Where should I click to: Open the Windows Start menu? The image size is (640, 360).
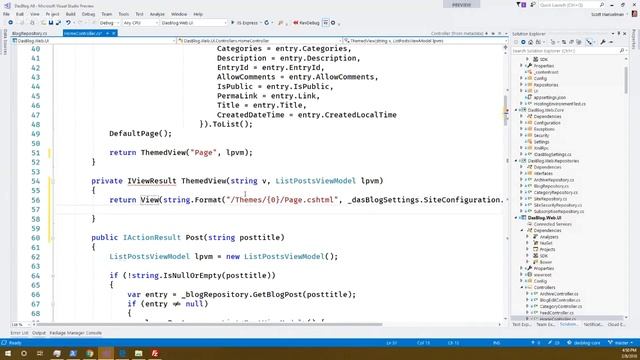8,353
